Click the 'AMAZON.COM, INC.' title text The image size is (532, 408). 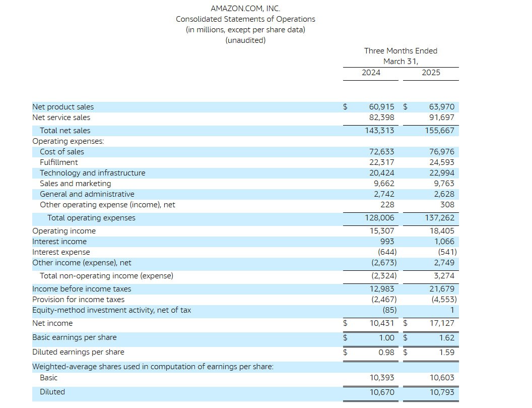pyautogui.click(x=245, y=9)
